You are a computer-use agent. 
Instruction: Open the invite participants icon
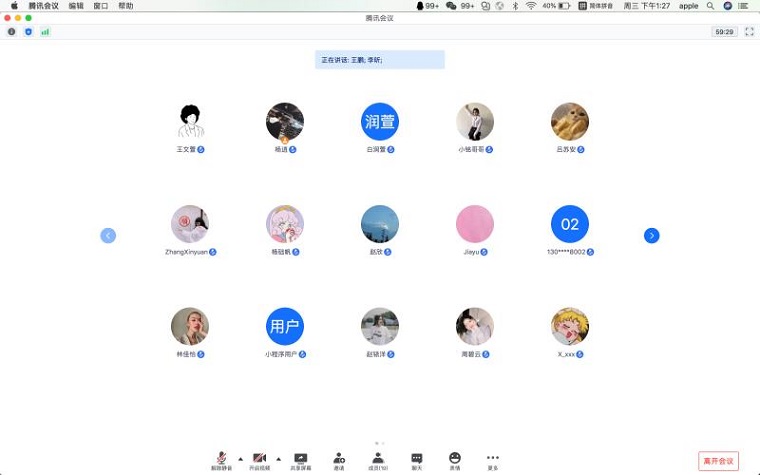coord(339,458)
